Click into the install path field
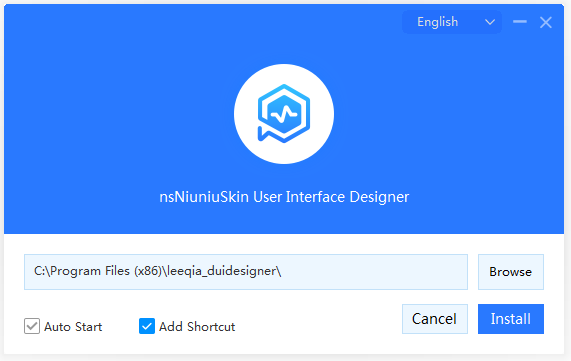This screenshot has height=361, width=571. 246,272
